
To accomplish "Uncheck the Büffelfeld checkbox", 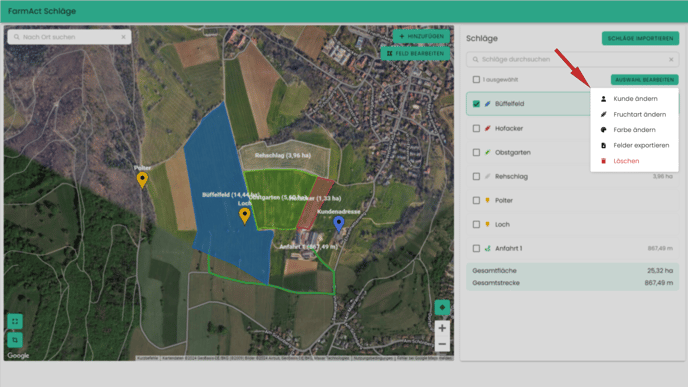I will click(x=476, y=104).
